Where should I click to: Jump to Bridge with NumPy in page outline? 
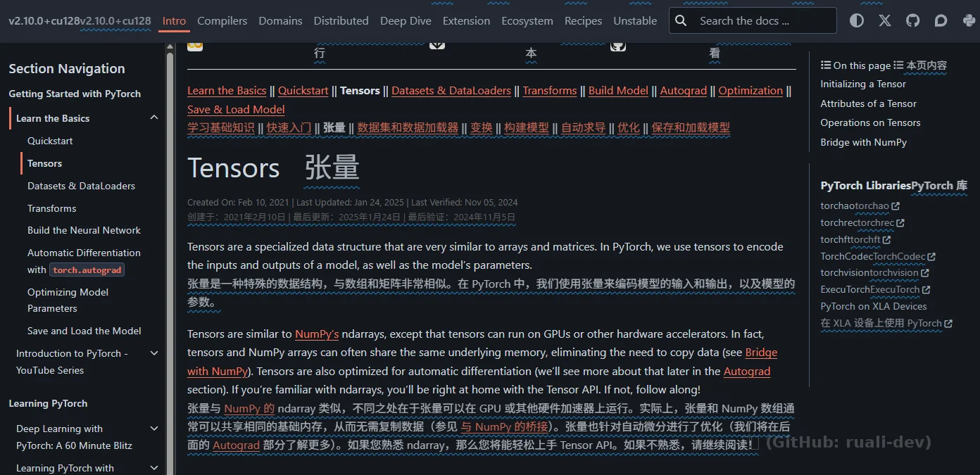(x=863, y=142)
